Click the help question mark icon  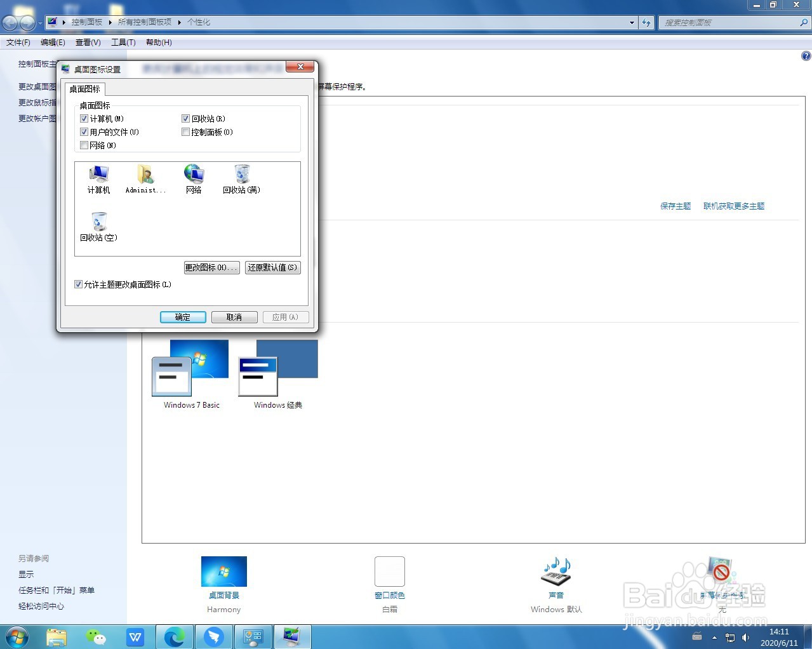click(806, 56)
